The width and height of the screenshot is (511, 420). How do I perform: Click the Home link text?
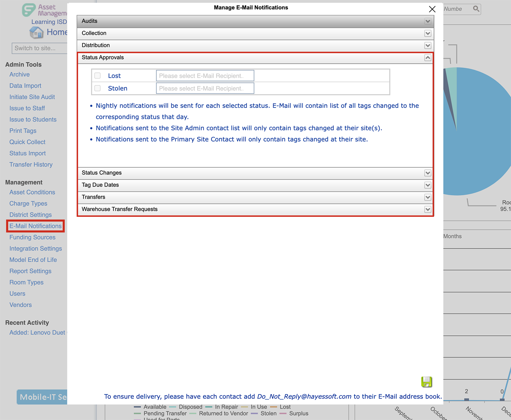(57, 32)
